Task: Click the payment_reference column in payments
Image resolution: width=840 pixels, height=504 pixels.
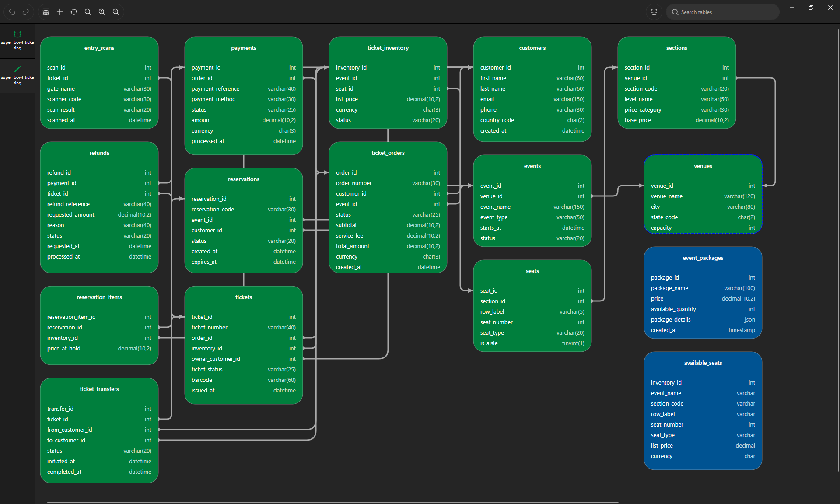Action: point(244,89)
